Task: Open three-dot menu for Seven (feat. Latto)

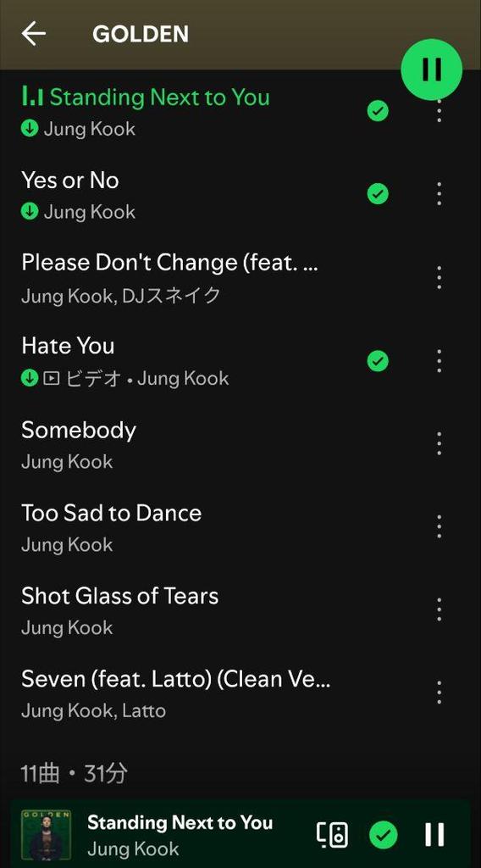Action: tap(439, 693)
